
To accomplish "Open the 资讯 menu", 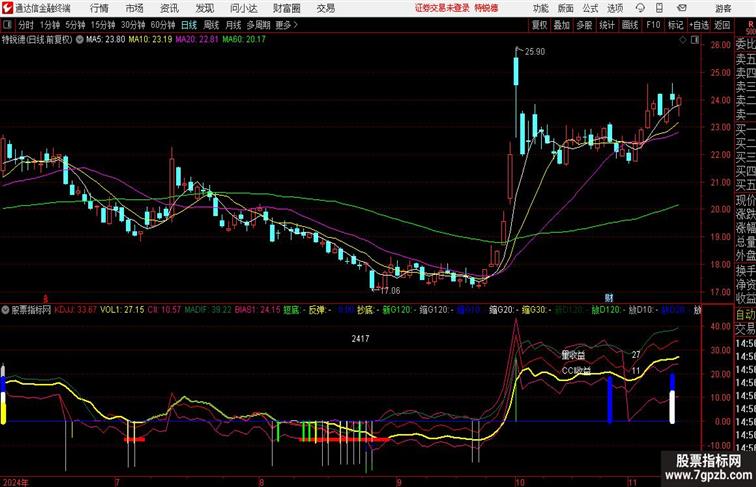I will (x=169, y=8).
